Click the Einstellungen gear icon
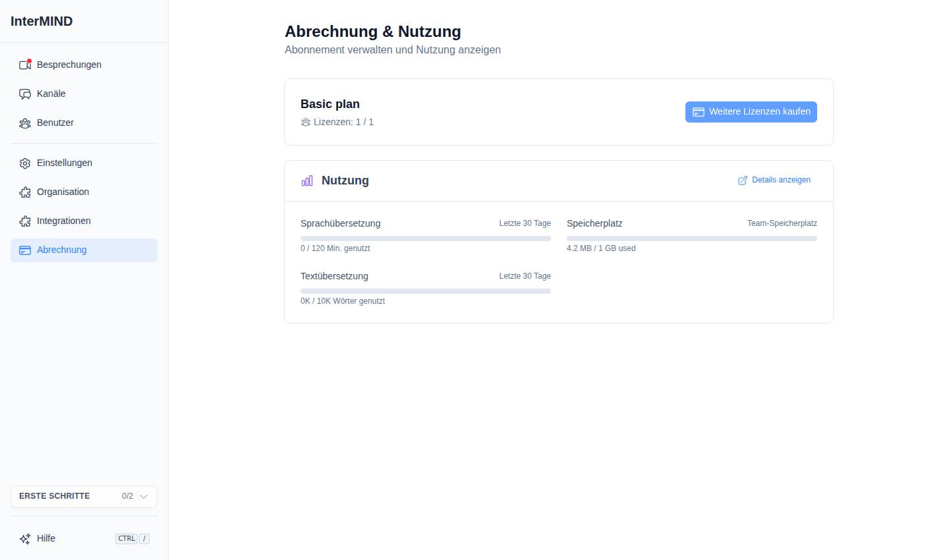This screenshot has width=949, height=560. 25,163
